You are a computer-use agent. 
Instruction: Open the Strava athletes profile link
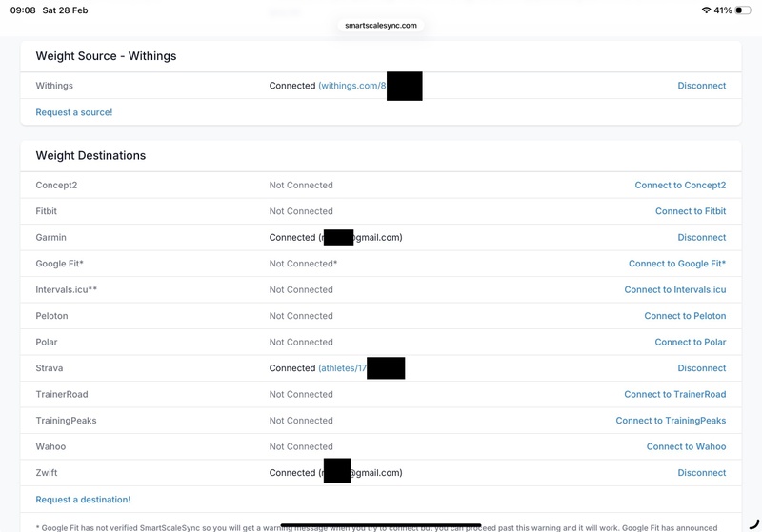343,368
